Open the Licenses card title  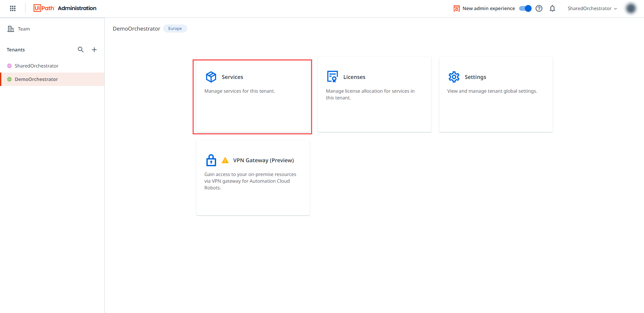click(x=354, y=77)
